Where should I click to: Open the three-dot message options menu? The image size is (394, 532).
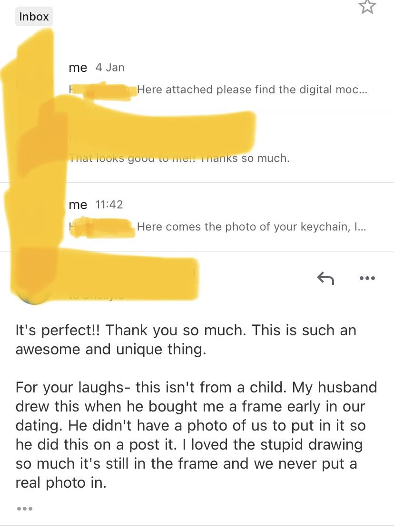point(367,278)
